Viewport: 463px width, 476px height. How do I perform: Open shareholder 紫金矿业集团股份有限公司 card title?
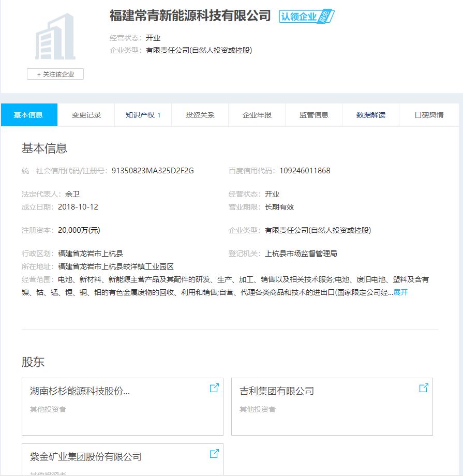click(85, 457)
